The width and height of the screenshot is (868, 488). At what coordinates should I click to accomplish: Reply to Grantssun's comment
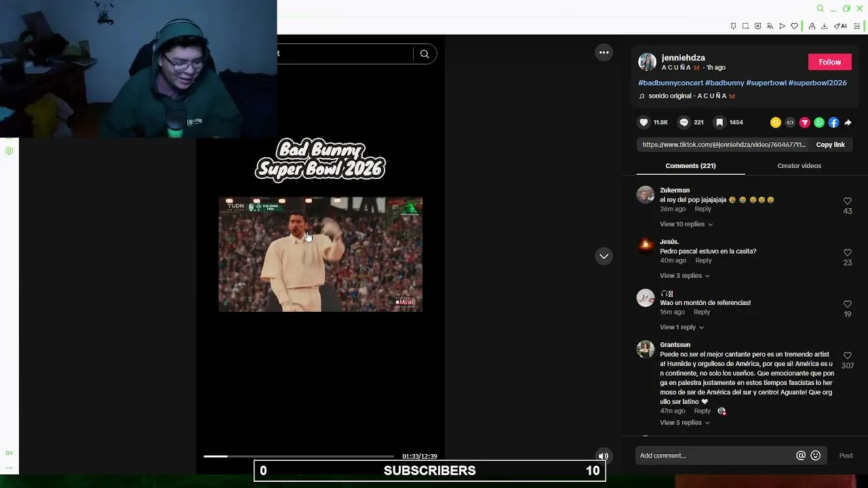click(702, 411)
